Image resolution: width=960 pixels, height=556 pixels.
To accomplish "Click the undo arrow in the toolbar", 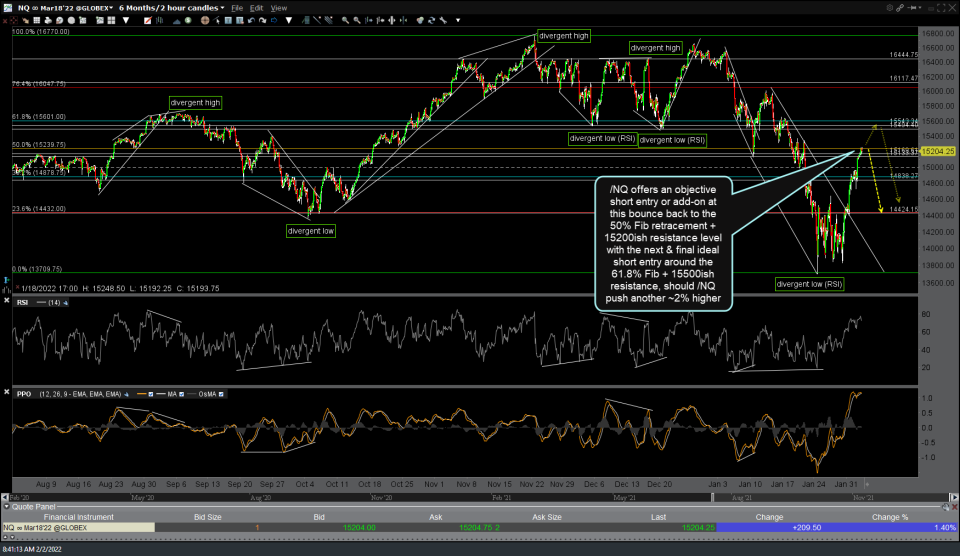I will pos(251,20).
